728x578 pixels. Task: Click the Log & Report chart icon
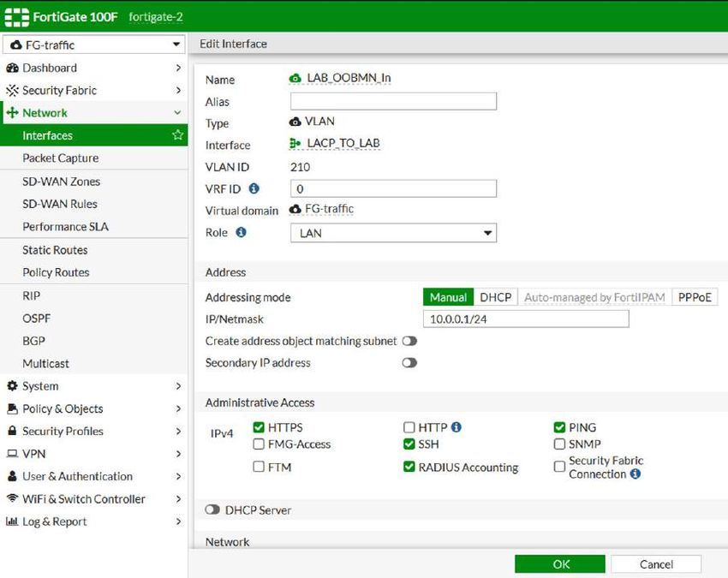coord(12,521)
